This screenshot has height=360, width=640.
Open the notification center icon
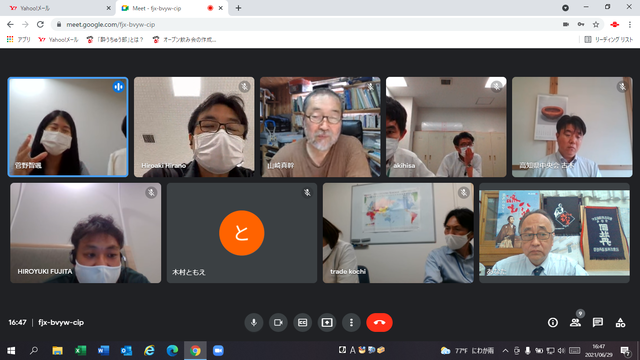(625, 351)
